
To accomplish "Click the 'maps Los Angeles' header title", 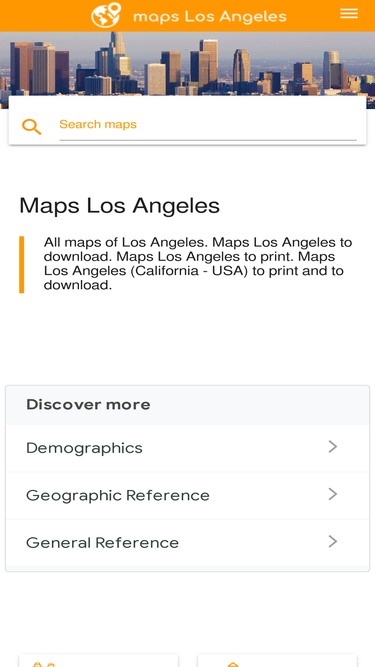I will point(210,17).
